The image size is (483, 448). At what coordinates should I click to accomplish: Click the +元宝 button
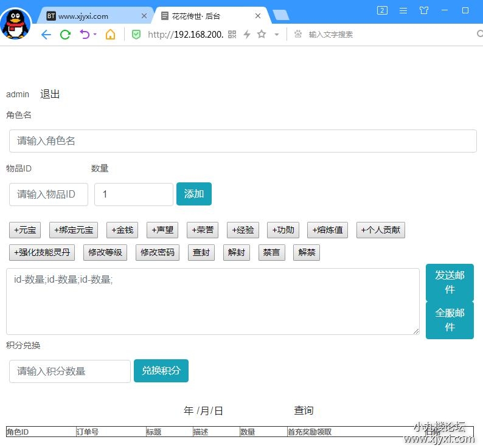click(x=25, y=230)
